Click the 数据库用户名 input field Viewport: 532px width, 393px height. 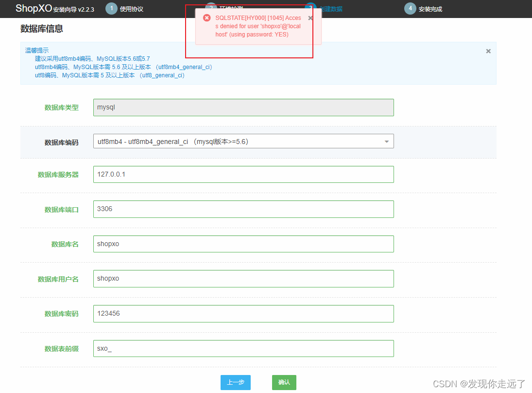243,279
